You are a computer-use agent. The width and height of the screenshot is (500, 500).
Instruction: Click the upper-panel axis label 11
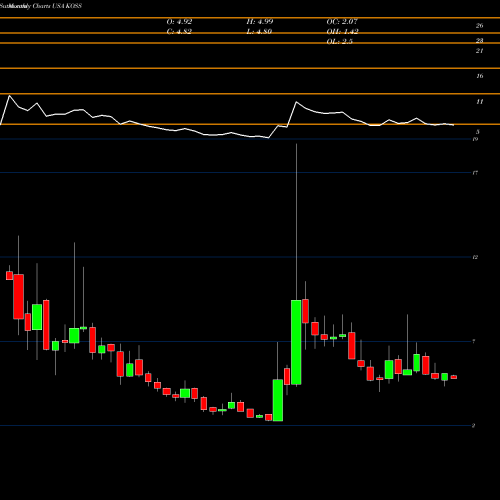[479, 102]
